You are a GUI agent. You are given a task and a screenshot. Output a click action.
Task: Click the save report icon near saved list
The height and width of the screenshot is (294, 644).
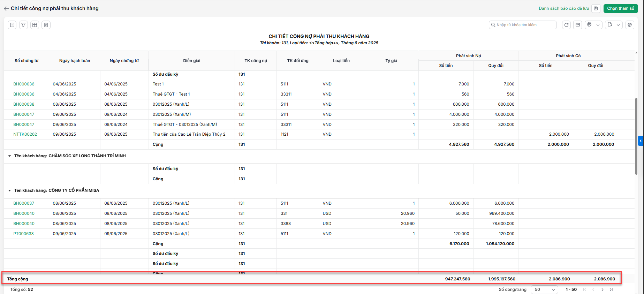[x=596, y=8]
